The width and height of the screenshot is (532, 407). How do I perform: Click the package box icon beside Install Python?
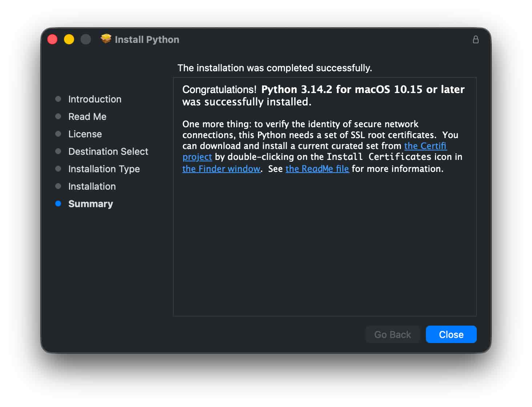(106, 39)
